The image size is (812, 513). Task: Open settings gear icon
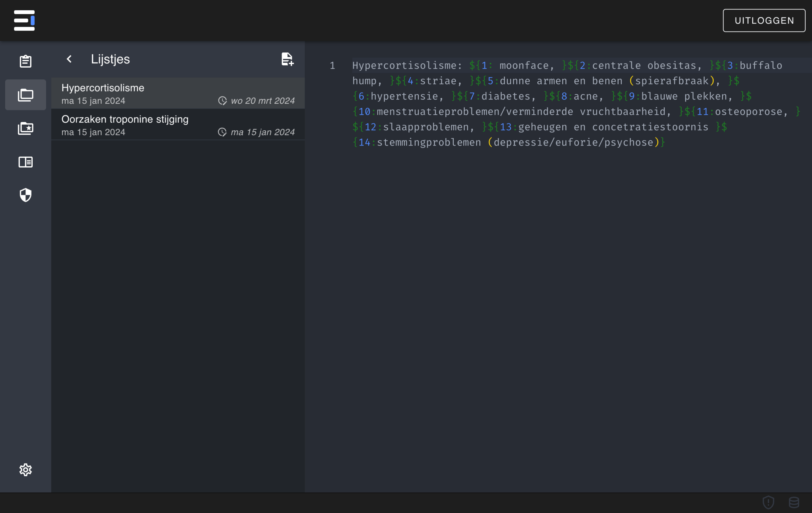coord(25,470)
